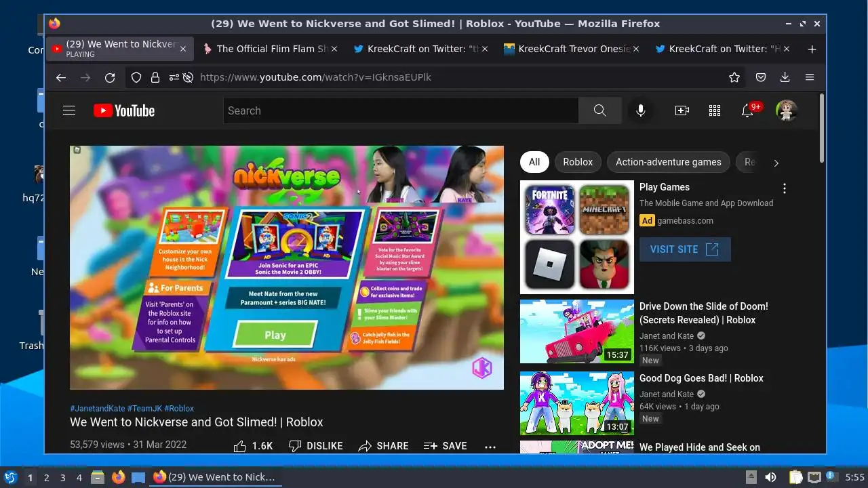Open Firefox downloads panel
Viewport: 868px width, 488px height.
[785, 77]
